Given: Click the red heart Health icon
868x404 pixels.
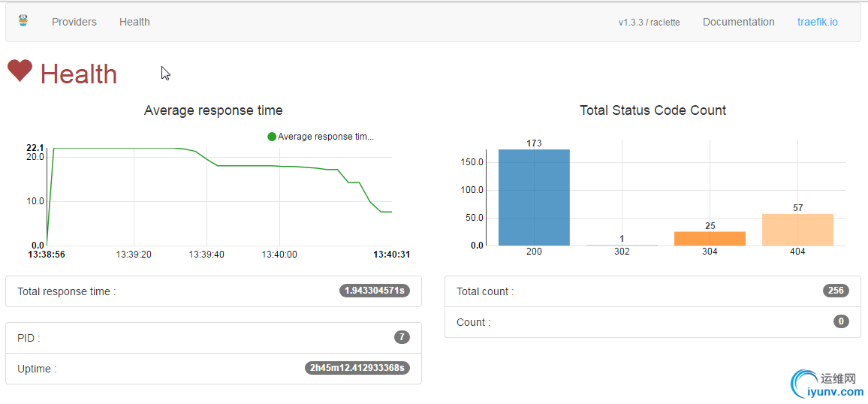Looking at the screenshot, I should click(20, 71).
